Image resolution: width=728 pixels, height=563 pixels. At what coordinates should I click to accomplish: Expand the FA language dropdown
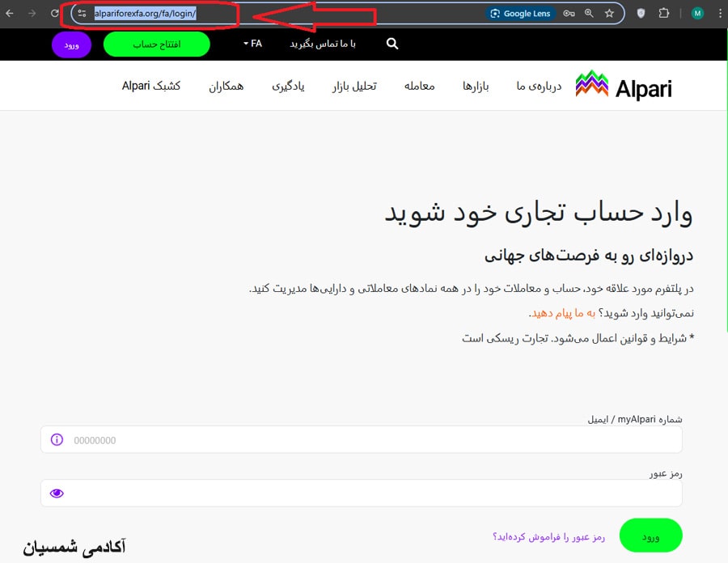coord(252,44)
